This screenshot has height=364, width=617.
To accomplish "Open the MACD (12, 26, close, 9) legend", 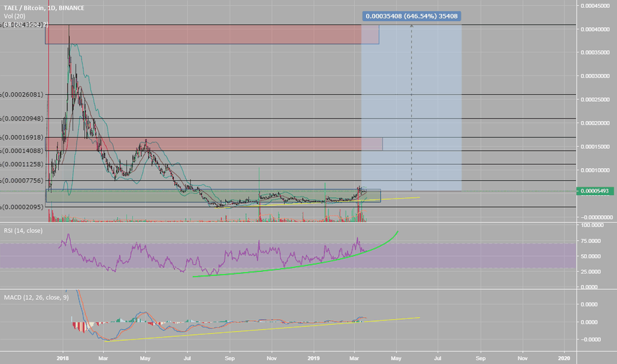I will [36, 298].
